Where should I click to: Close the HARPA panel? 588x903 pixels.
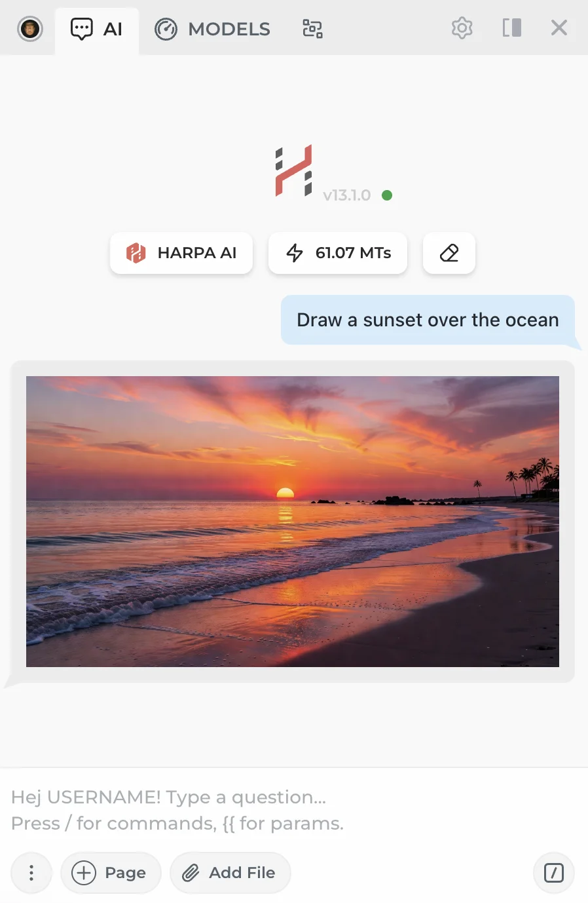coord(559,28)
